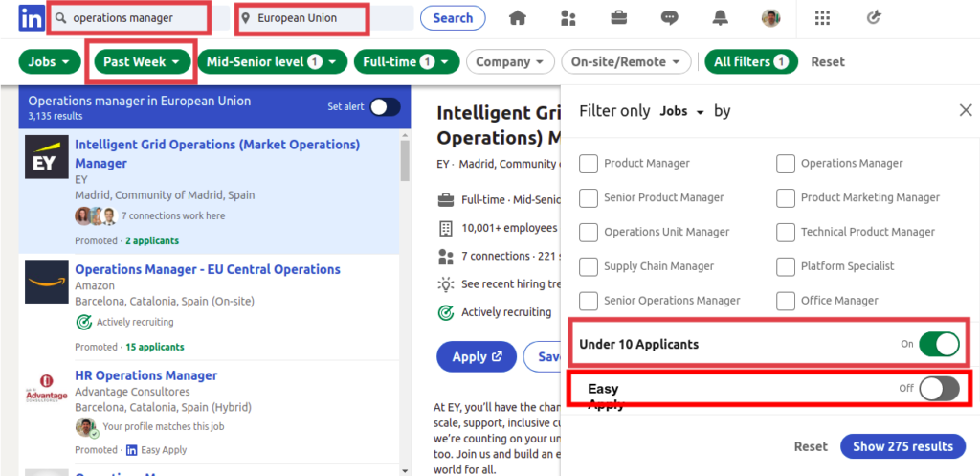
Task: Check the Platform Specialist checkbox
Action: pos(785,266)
